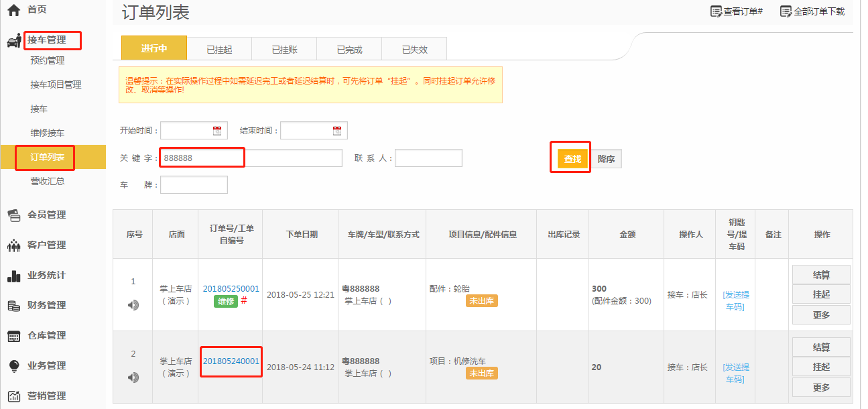Click speaker icon in first order row

pyautogui.click(x=133, y=305)
